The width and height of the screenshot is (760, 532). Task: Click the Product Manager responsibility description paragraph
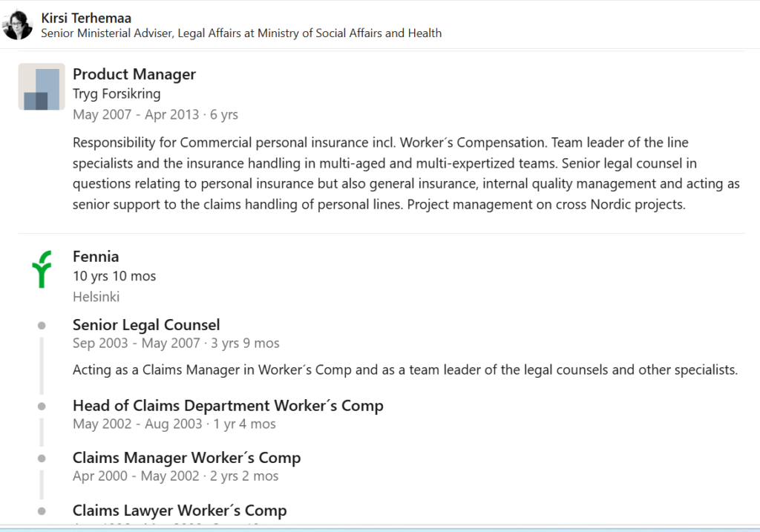[406, 174]
